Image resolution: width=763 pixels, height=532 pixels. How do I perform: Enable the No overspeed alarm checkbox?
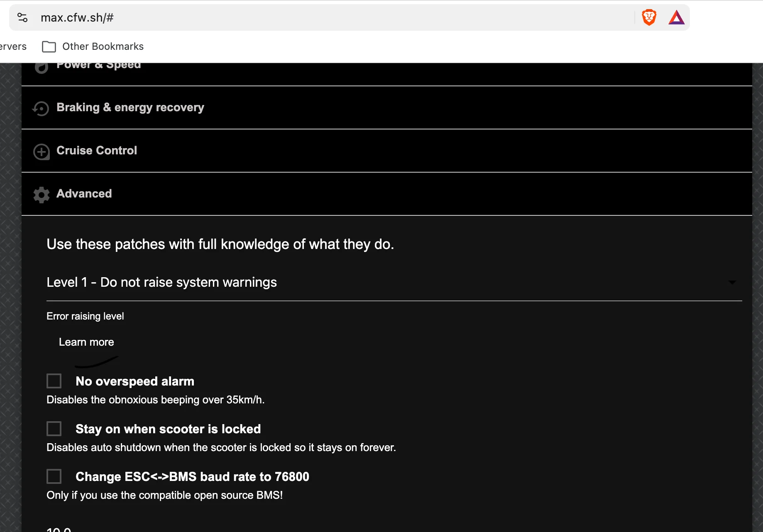(54, 381)
